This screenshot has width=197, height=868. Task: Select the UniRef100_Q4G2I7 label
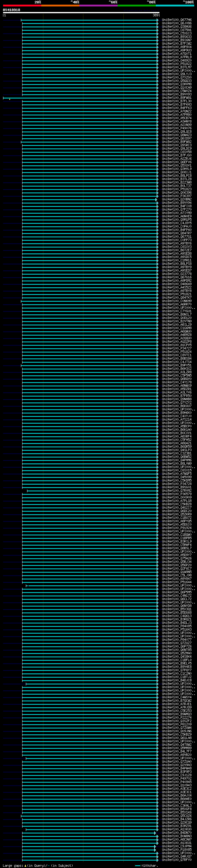(177, 507)
